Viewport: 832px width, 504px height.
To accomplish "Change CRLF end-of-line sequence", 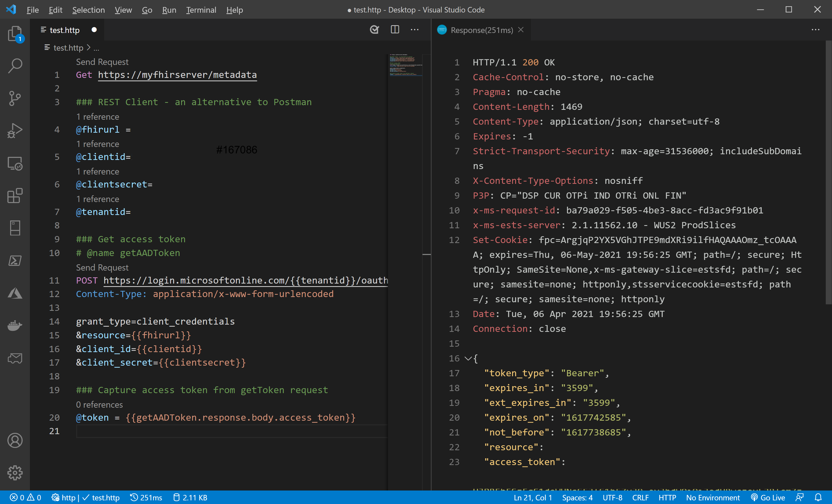I will coord(640,498).
